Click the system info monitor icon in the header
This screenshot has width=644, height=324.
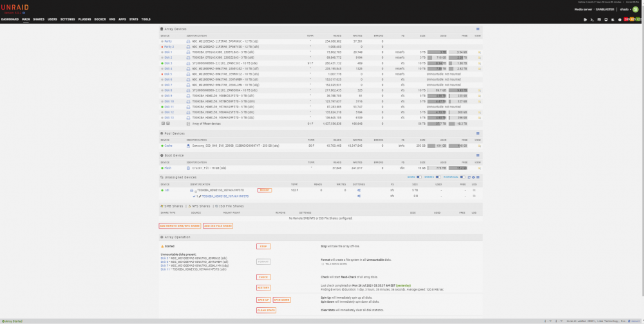(x=606, y=20)
